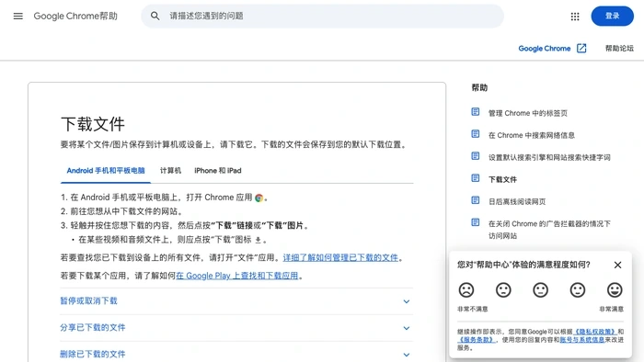Click the 帮助 sidebar heading

click(479, 87)
